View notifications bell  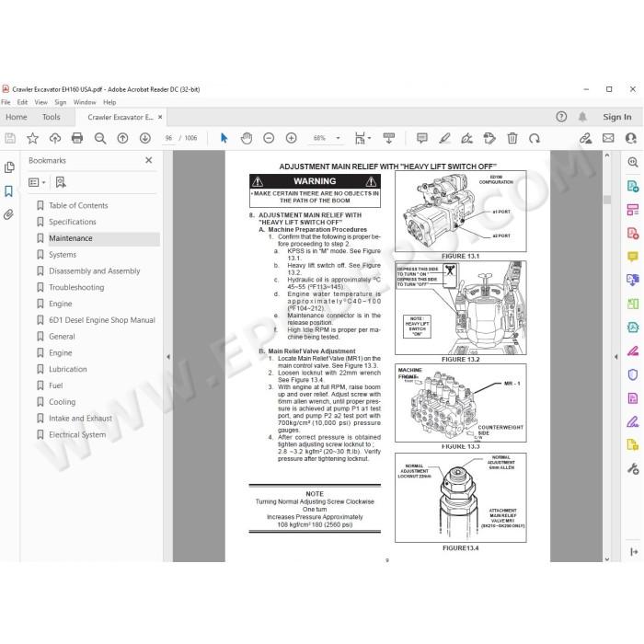tap(582, 117)
